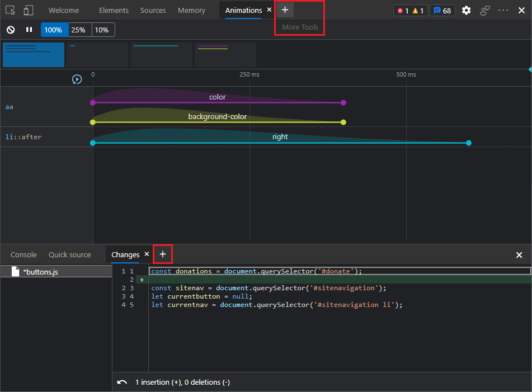Select the second animation group thumbnail
The width and height of the screenshot is (532, 392).
(97, 55)
